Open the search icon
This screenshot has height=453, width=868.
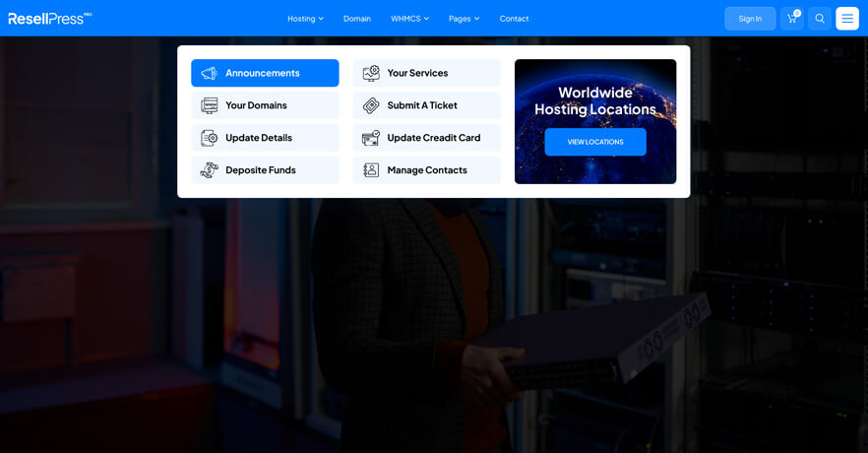coord(820,19)
